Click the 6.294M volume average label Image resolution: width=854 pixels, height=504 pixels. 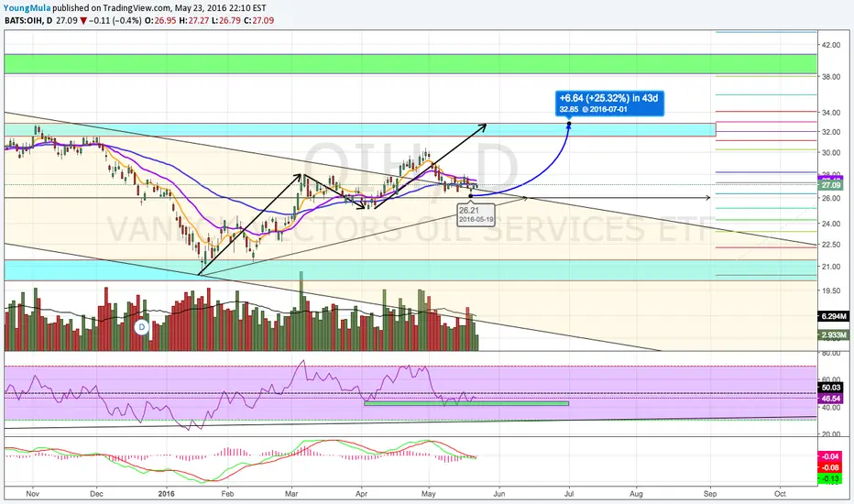click(833, 316)
